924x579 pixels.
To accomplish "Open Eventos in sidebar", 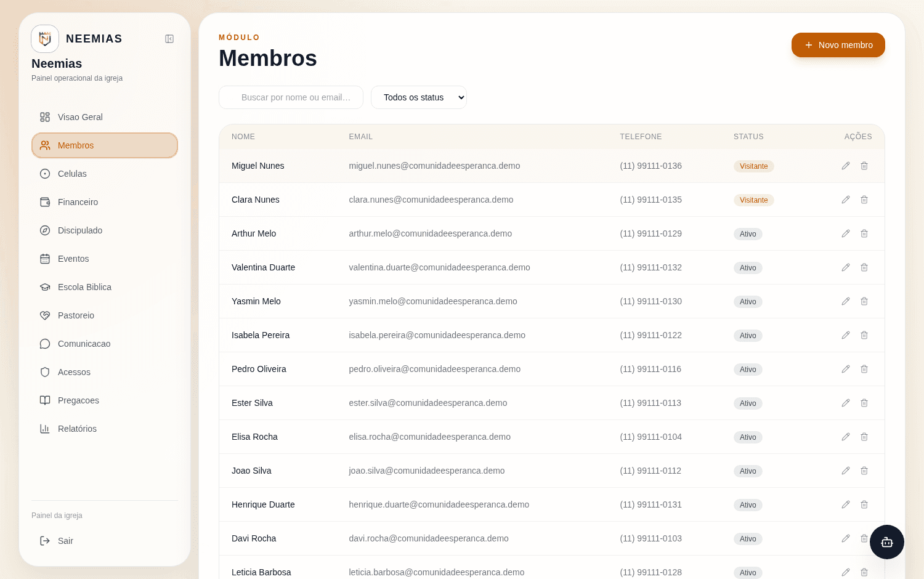I will point(105,259).
